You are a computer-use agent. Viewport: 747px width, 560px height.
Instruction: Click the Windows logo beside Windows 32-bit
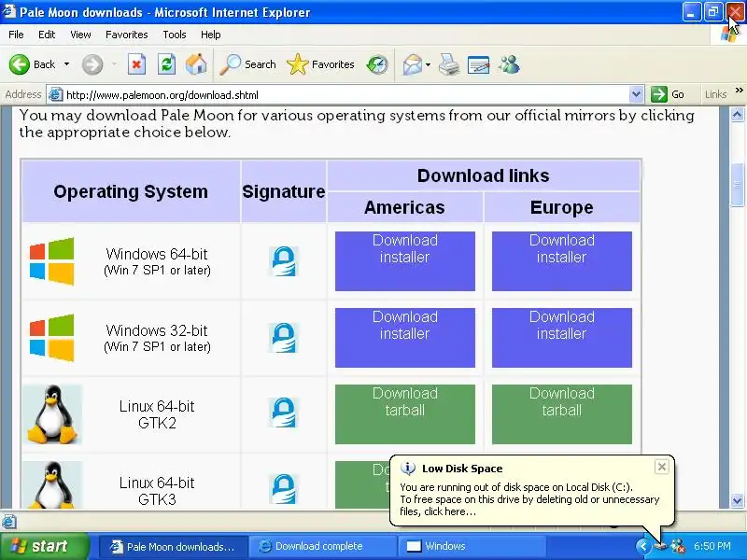coord(52,338)
